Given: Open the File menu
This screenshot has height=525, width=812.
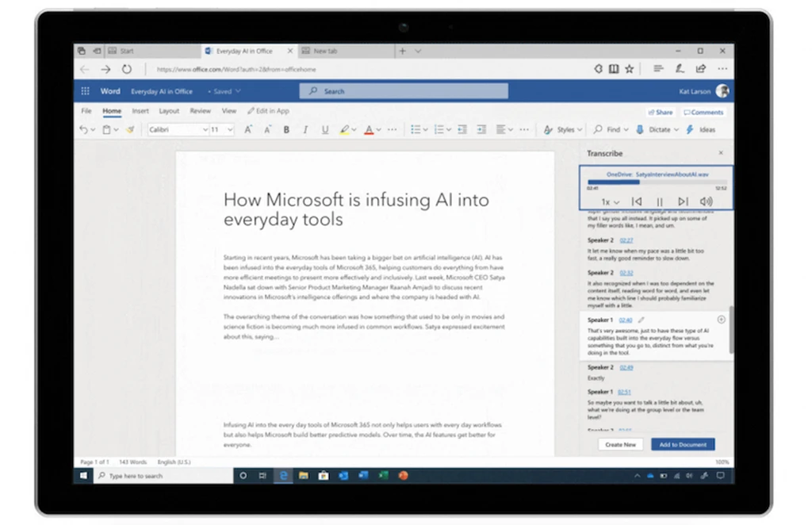Looking at the screenshot, I should 86,111.
